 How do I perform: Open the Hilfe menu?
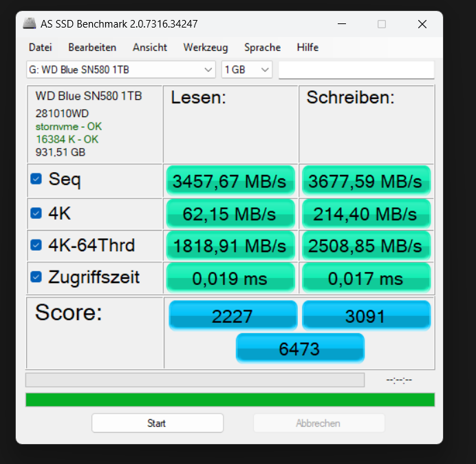coord(307,48)
